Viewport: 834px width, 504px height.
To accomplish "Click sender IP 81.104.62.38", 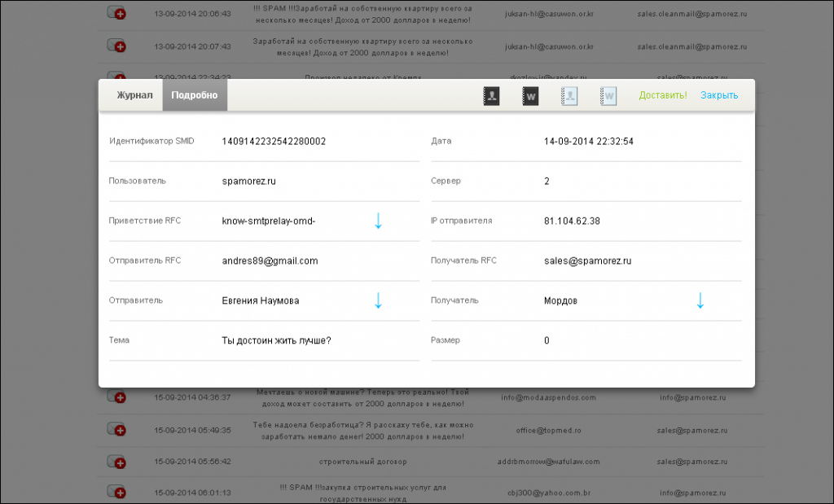I will (572, 221).
